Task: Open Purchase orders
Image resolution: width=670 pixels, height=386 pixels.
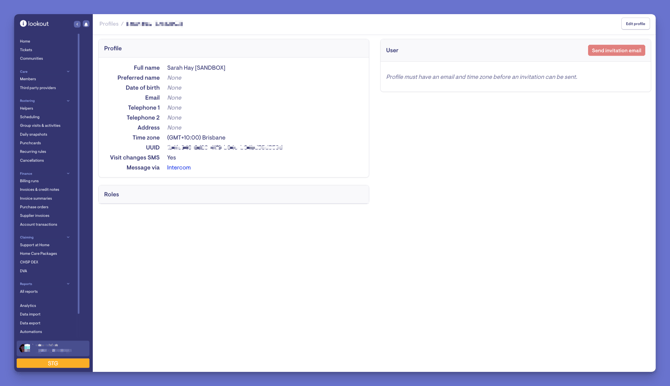Action: (x=34, y=207)
